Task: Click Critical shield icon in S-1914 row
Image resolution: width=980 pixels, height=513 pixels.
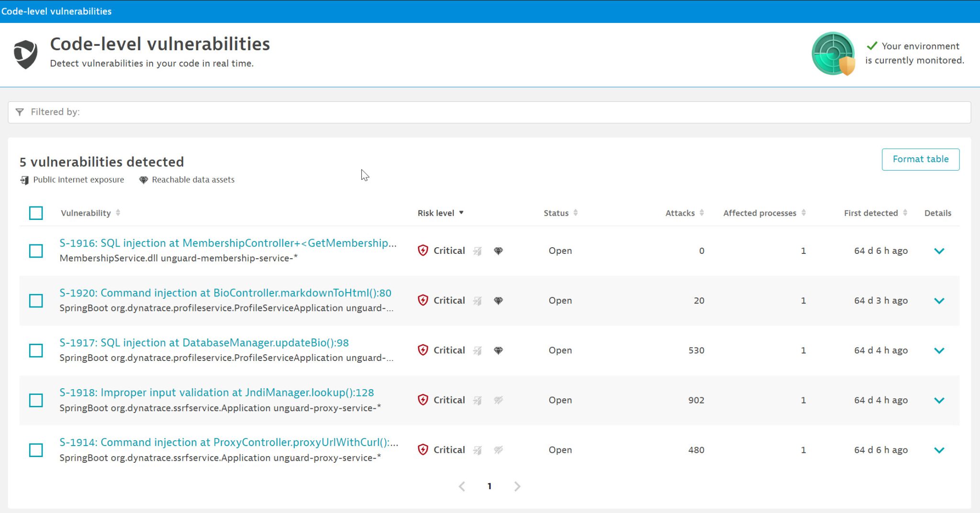Action: coord(423,449)
